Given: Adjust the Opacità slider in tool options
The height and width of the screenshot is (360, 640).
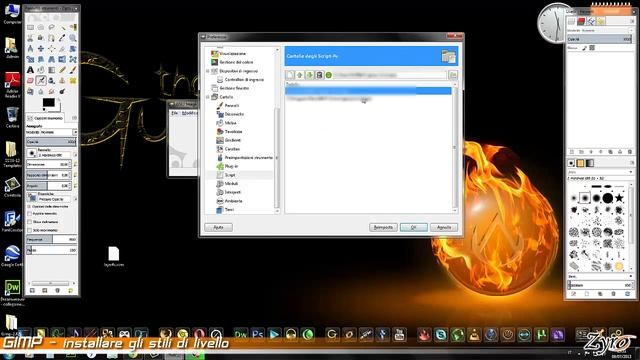Looking at the screenshot, I should click(51, 142).
